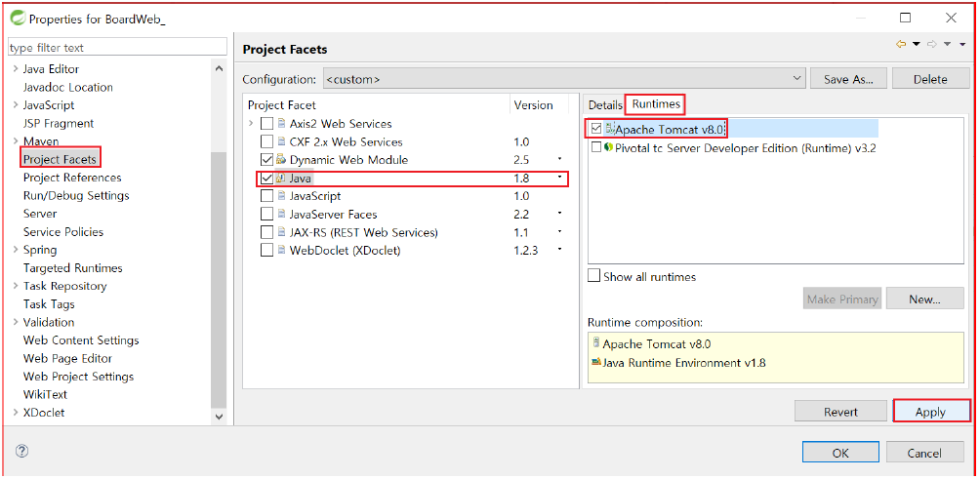Select Service Policies in the tree
The image size is (980, 479).
[x=63, y=231]
